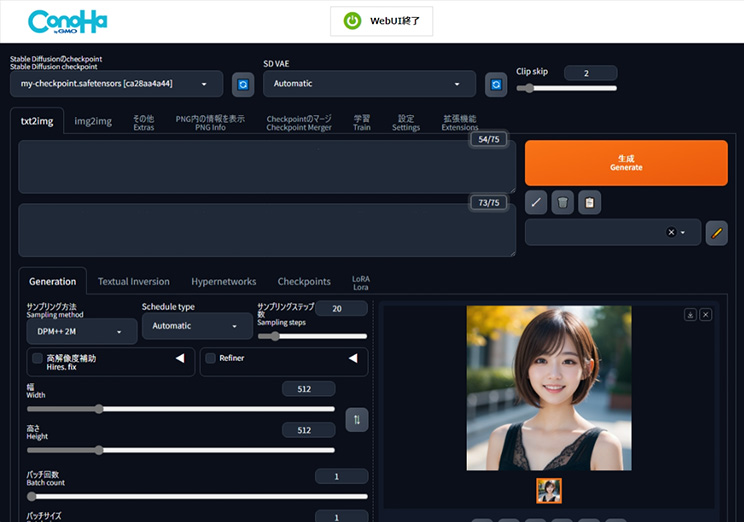This screenshot has width=744, height=522.
Task: Refresh the Stable Diffusion checkpoint list
Action: tap(243, 85)
